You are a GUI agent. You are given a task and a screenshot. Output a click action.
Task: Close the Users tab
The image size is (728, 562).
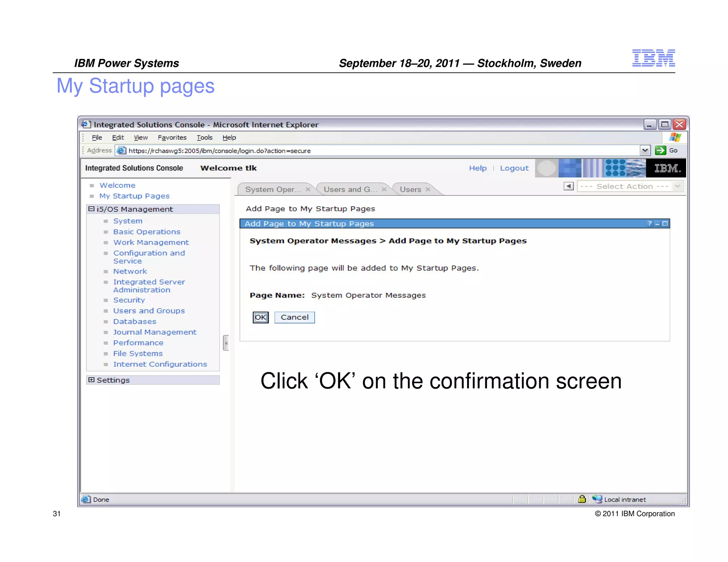tap(428, 189)
